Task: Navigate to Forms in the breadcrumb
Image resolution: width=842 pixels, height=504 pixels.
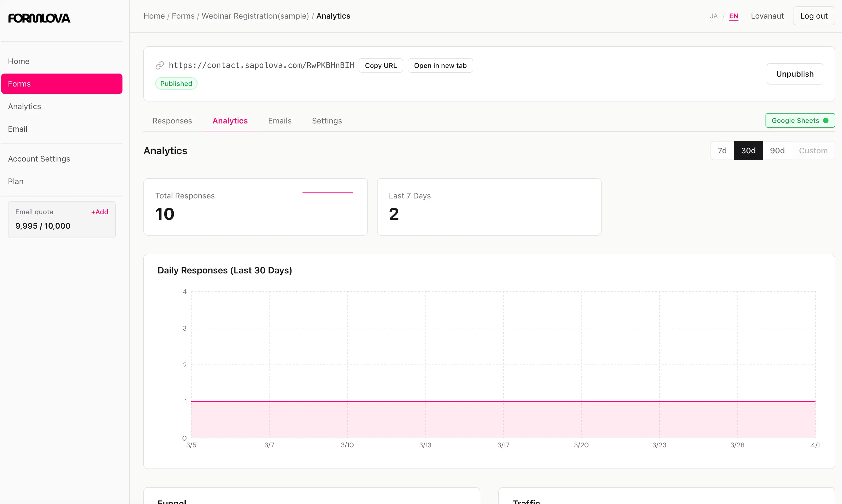Action: (183, 16)
